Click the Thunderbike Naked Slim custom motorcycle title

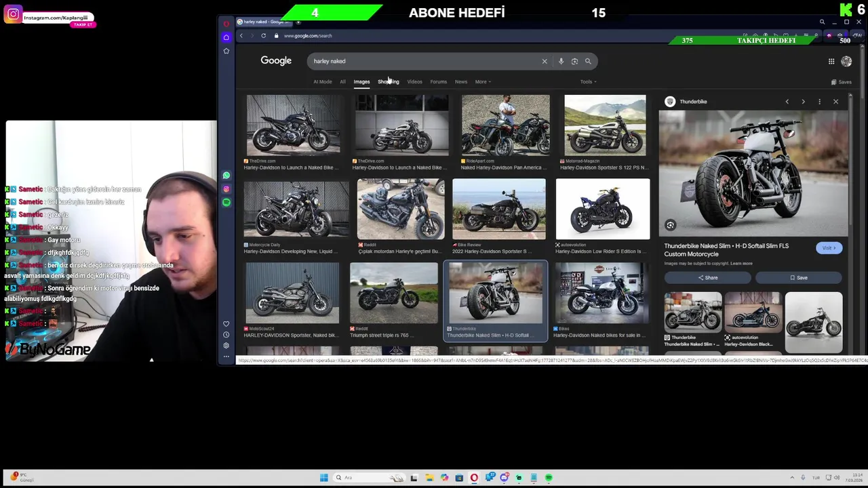point(726,250)
